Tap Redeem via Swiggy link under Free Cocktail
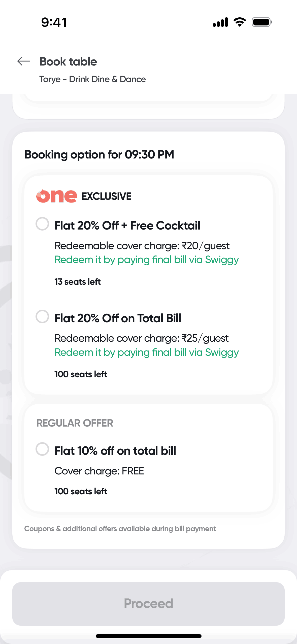This screenshot has height=644, width=297. tap(147, 260)
